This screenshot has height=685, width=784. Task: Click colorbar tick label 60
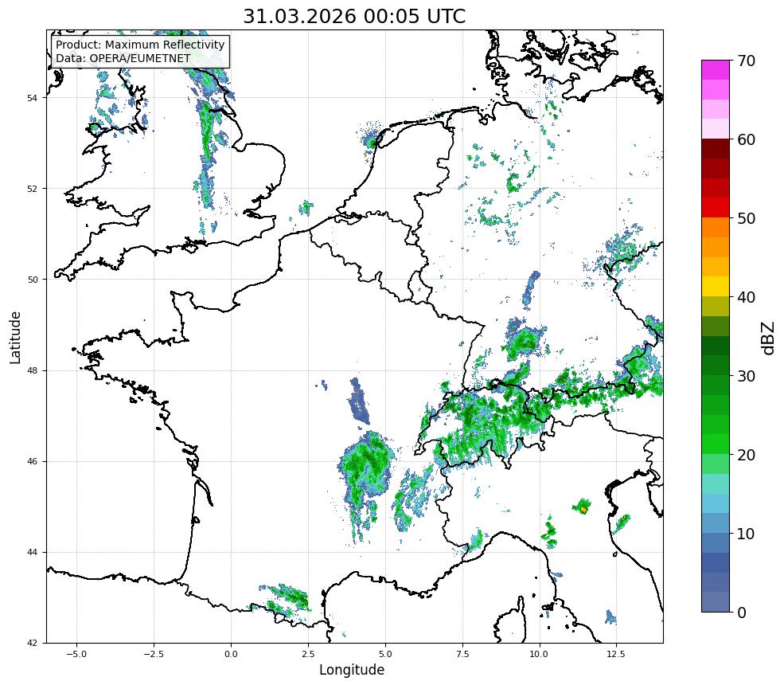pos(746,139)
